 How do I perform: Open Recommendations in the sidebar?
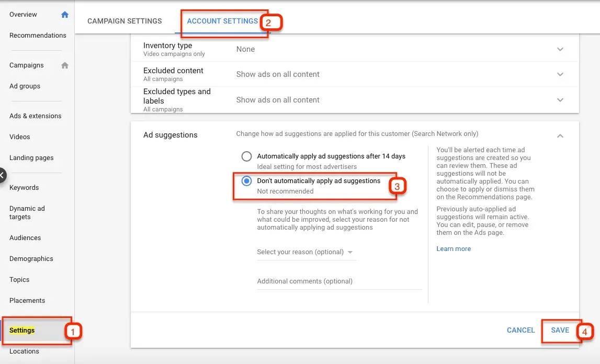(x=38, y=35)
